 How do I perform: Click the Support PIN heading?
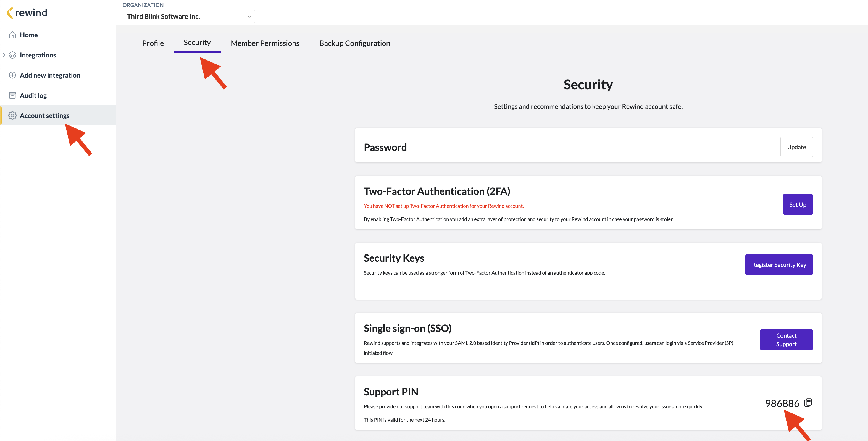point(391,392)
